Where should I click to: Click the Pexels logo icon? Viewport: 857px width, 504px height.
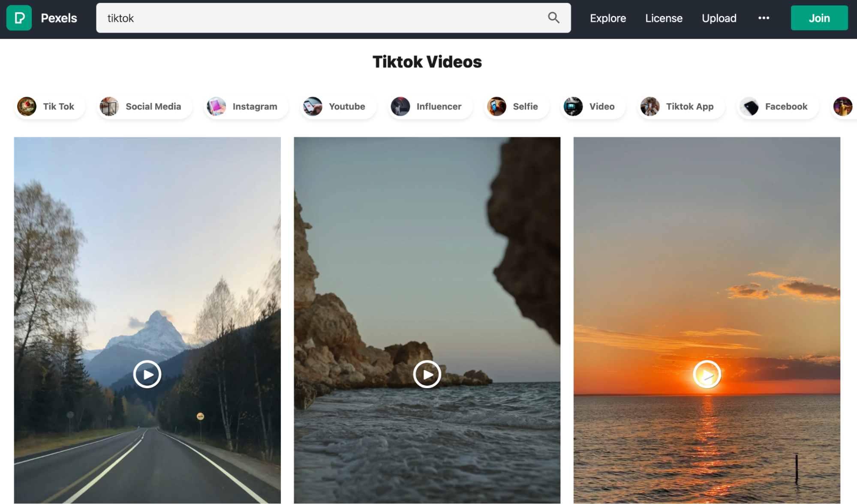(19, 18)
